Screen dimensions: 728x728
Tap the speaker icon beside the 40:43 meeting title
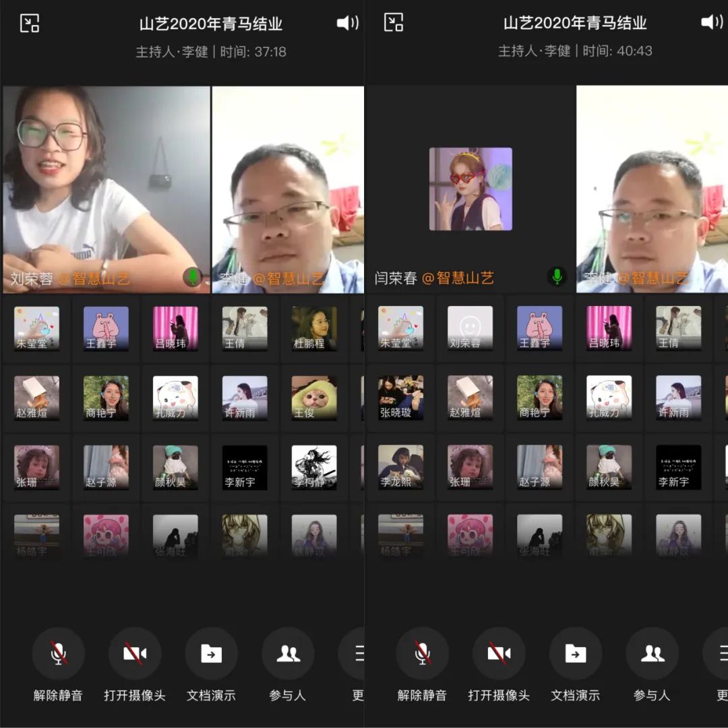click(712, 23)
